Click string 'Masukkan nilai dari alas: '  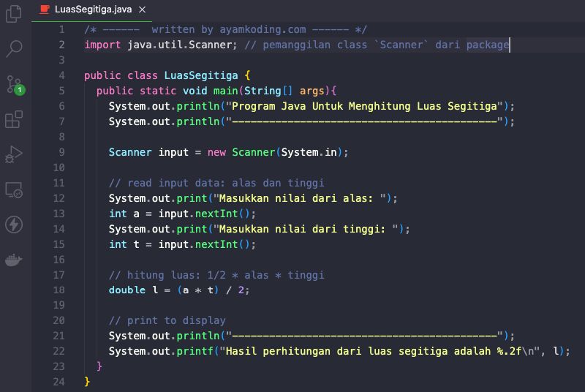point(300,198)
